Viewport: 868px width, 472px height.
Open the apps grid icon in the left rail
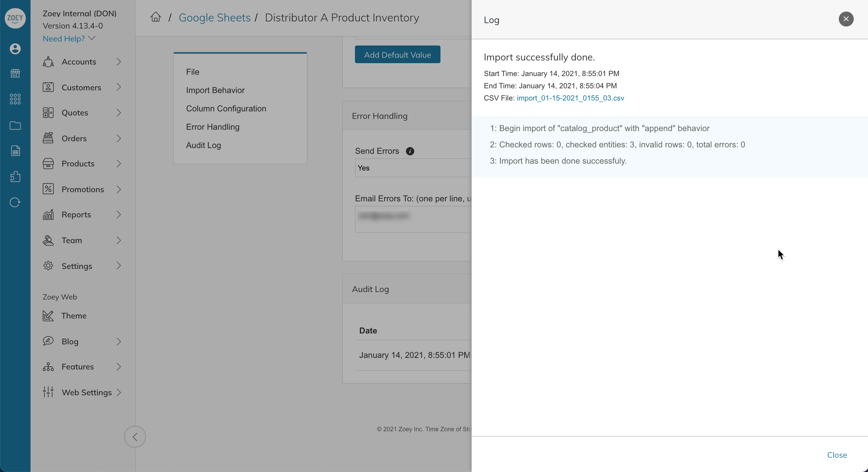pos(15,99)
